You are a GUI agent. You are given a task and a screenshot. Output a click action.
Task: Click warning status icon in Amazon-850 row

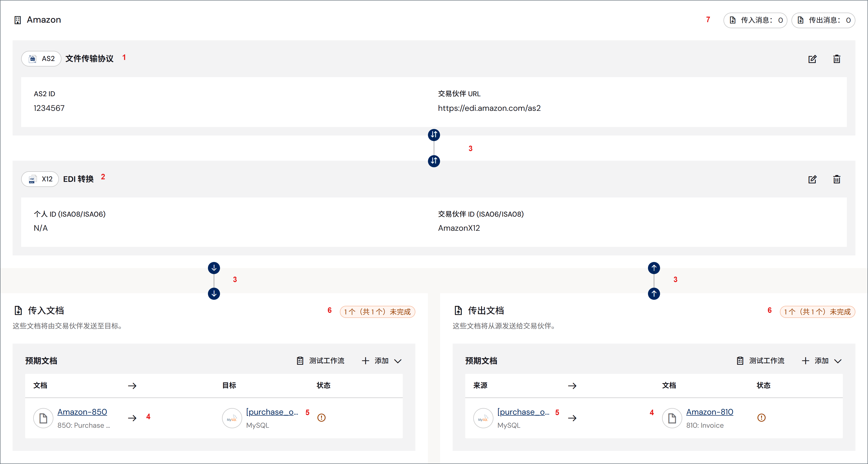click(x=321, y=418)
